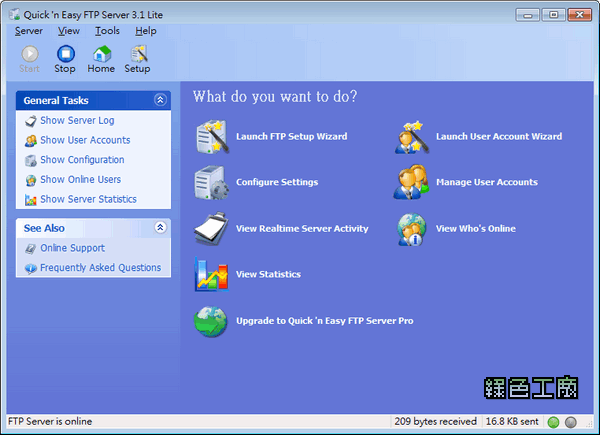Click the See Also panel header
Viewport: 600px width, 435px height.
[x=93, y=228]
